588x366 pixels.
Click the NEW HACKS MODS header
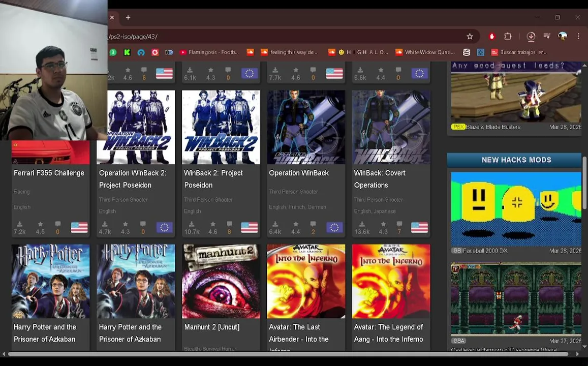(x=516, y=160)
